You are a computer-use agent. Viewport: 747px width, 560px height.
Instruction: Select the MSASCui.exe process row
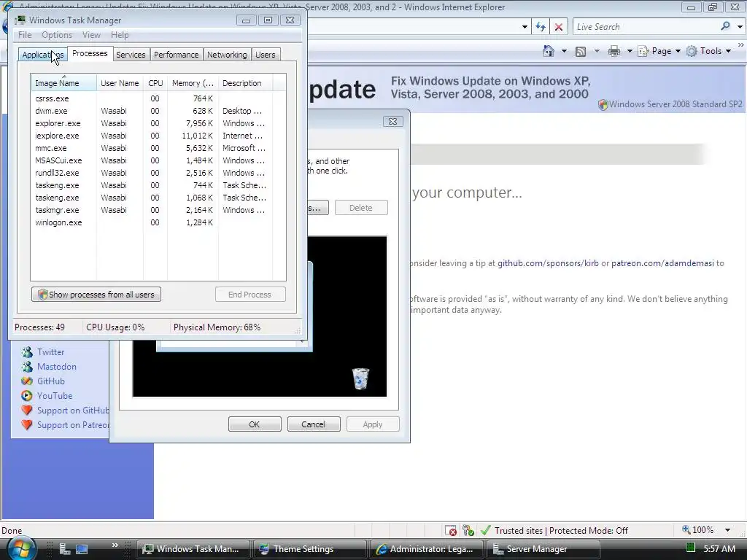click(158, 160)
